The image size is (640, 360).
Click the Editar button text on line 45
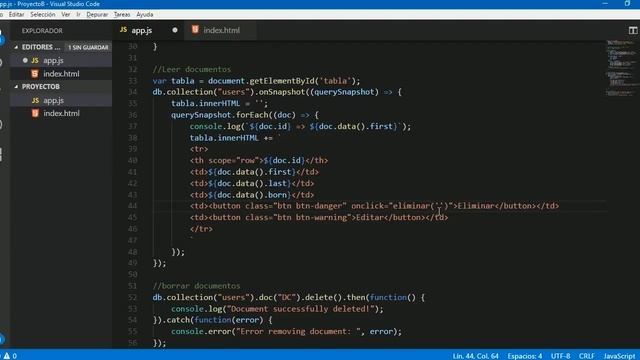coord(369,218)
